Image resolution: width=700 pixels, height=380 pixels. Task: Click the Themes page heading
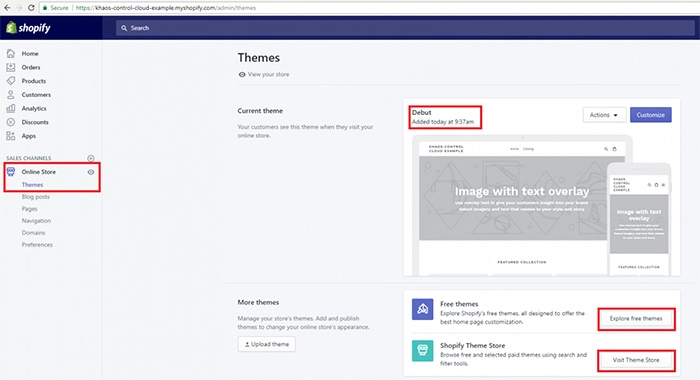[258, 58]
